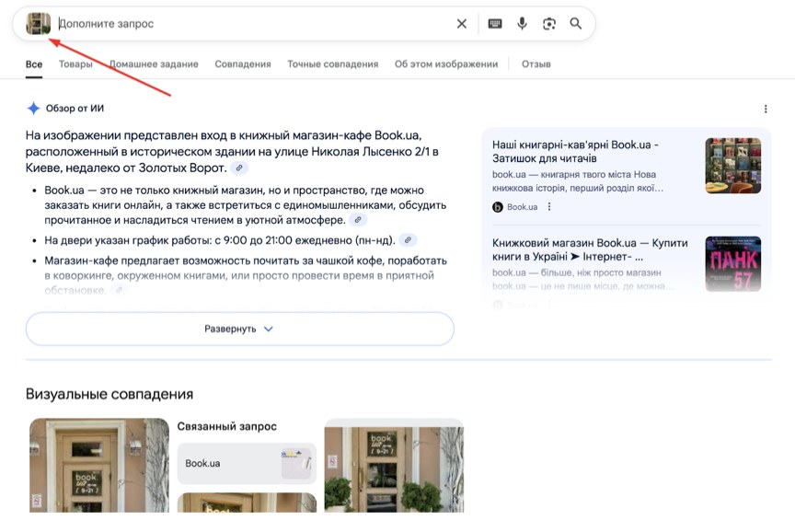Click the 'Обзор от ИИ' label
Image resolution: width=795 pixels, height=532 pixels.
pos(75,108)
